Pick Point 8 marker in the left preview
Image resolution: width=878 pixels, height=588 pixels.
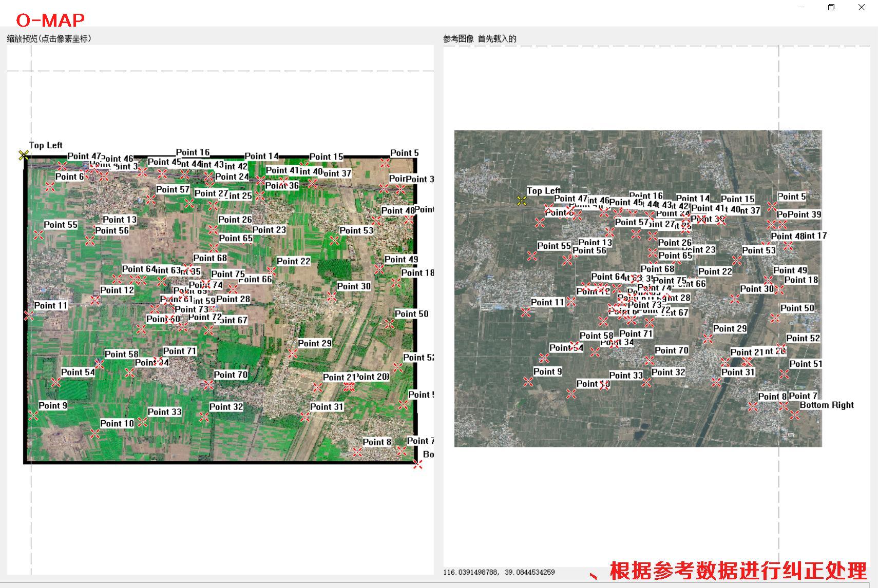pos(357,452)
